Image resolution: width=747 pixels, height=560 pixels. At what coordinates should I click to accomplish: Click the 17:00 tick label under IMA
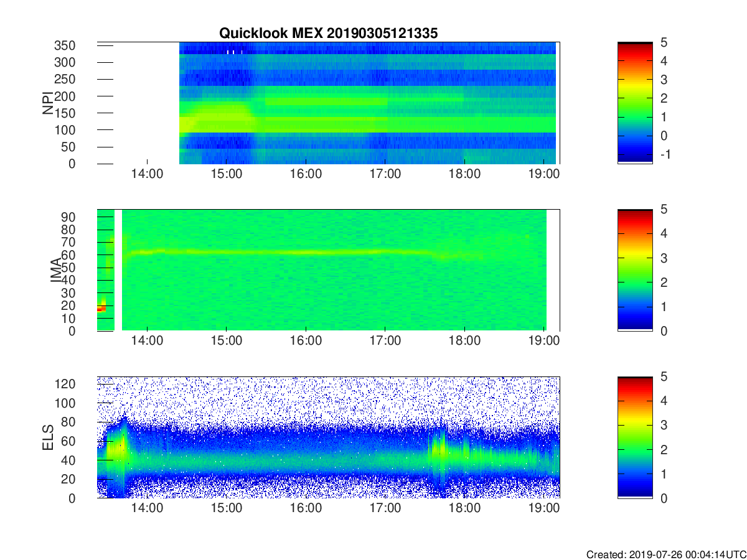pyautogui.click(x=385, y=342)
